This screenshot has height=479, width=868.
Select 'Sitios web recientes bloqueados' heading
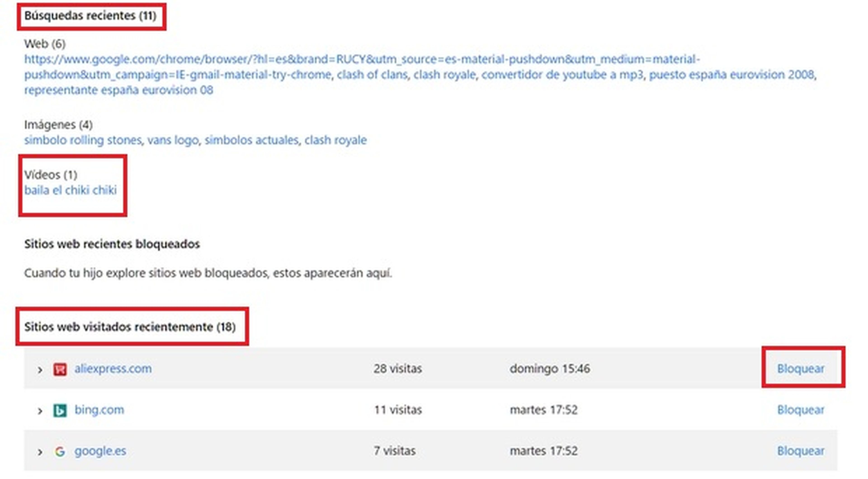click(x=112, y=244)
